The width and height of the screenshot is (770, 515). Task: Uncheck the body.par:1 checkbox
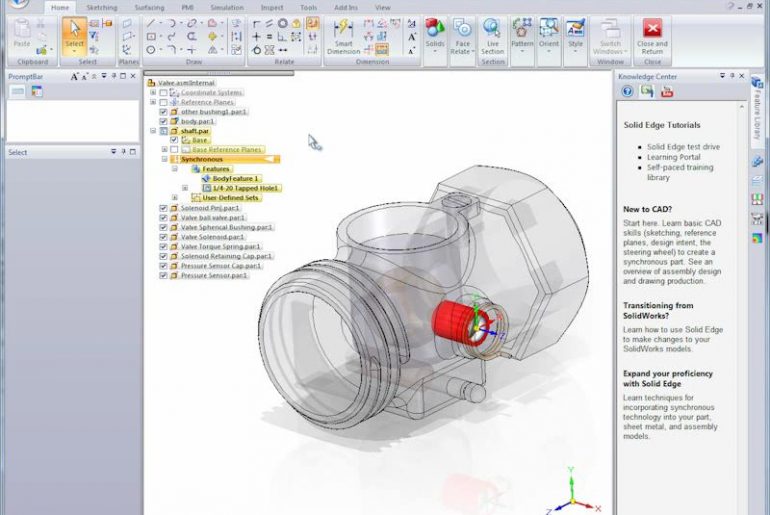pos(164,121)
